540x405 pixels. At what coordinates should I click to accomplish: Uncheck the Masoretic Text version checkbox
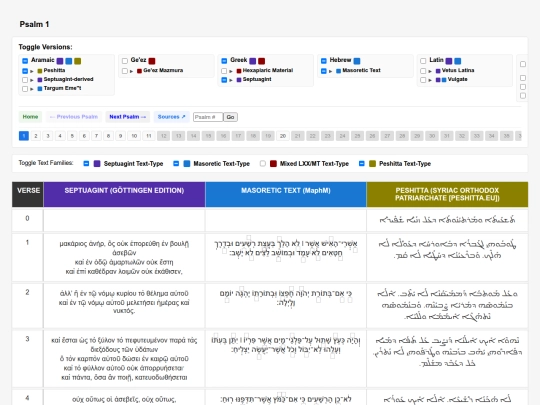[x=324, y=71]
